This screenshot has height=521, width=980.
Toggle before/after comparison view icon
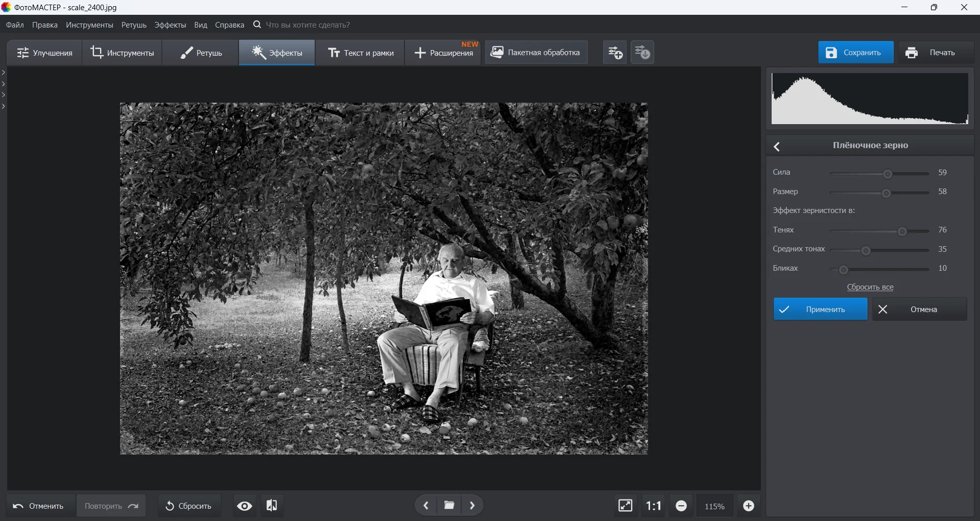click(272, 506)
